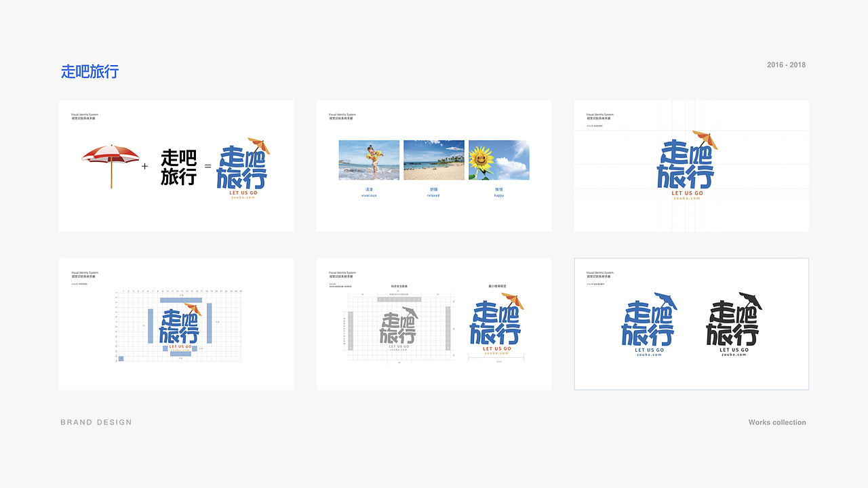Click the BRAND DESIGN footer label

(x=96, y=422)
